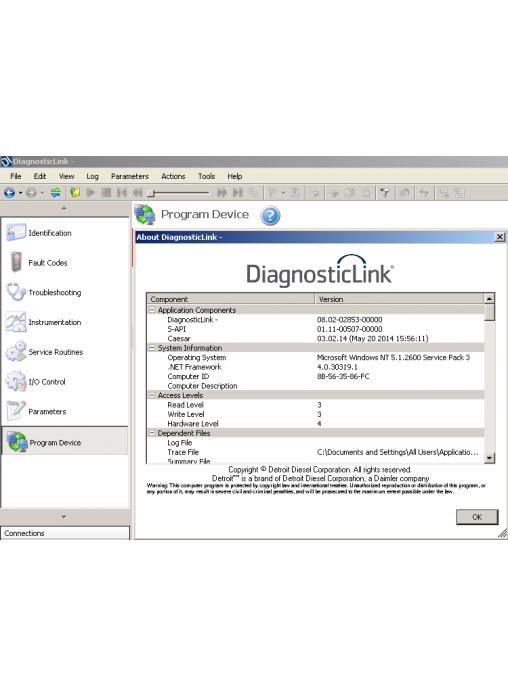Click the Stop log playback square button
This screenshot has width=508, height=696.
106,193
